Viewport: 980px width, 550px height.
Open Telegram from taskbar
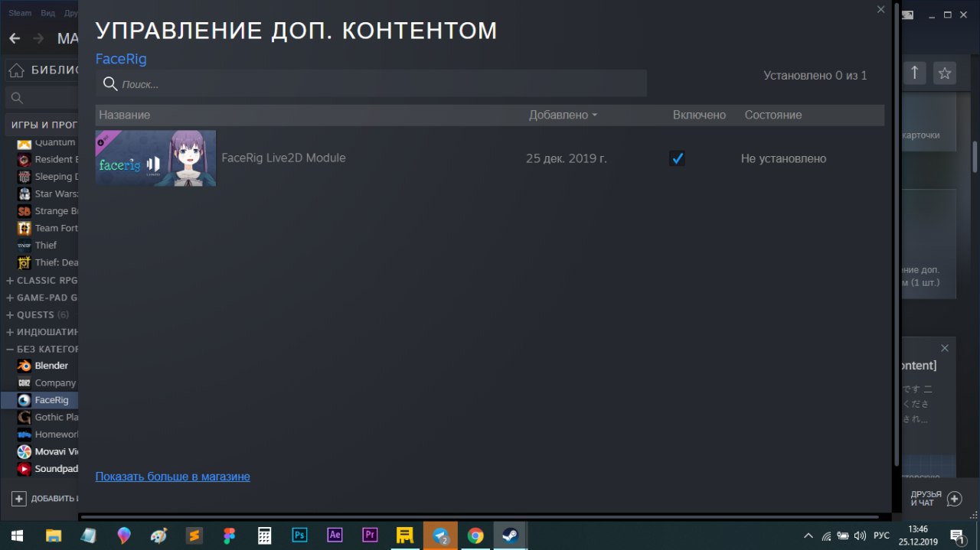[440, 535]
